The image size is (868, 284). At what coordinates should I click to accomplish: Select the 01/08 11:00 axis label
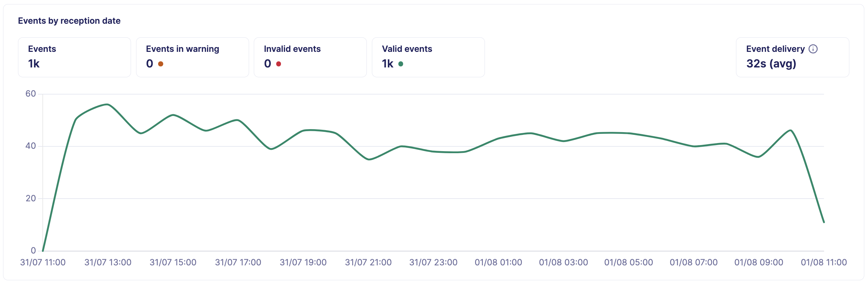pyautogui.click(x=824, y=262)
